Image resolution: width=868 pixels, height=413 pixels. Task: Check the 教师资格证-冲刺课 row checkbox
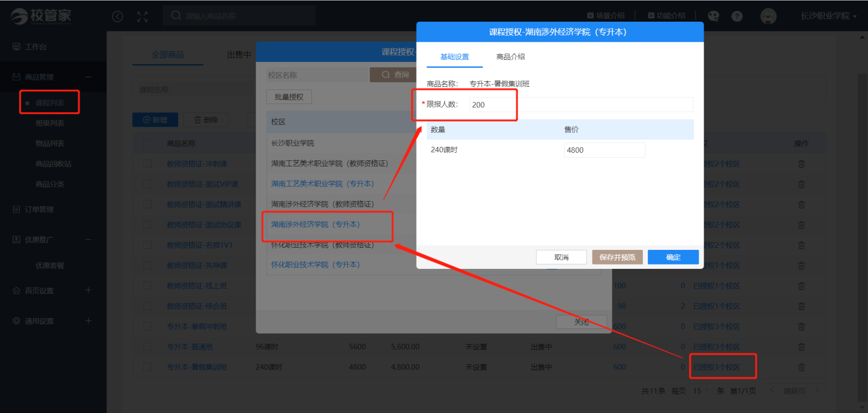click(x=148, y=164)
